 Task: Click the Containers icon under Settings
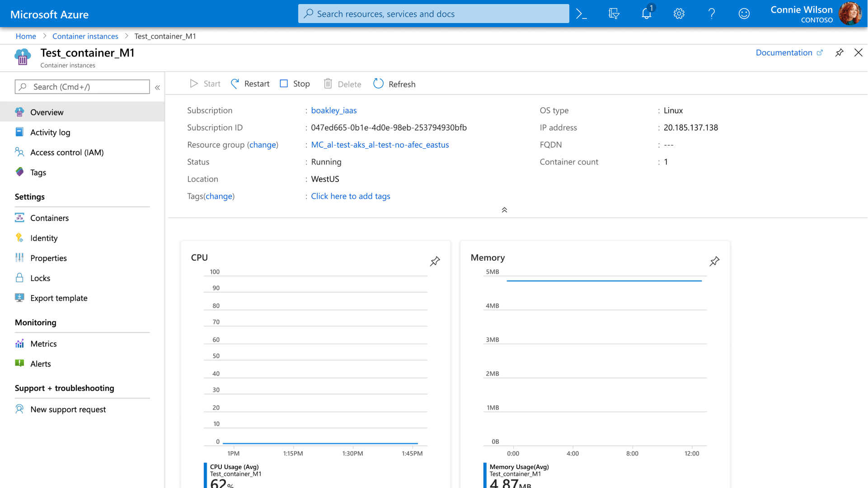pos(19,218)
